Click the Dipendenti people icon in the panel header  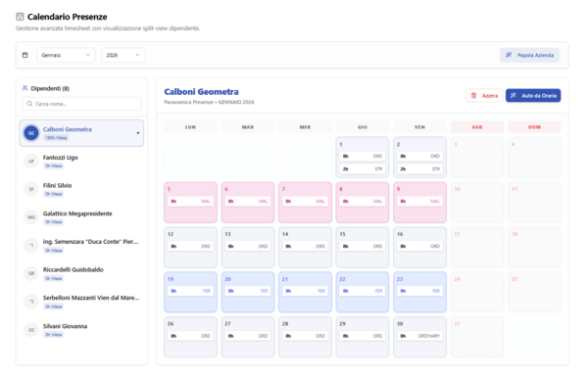(x=24, y=88)
